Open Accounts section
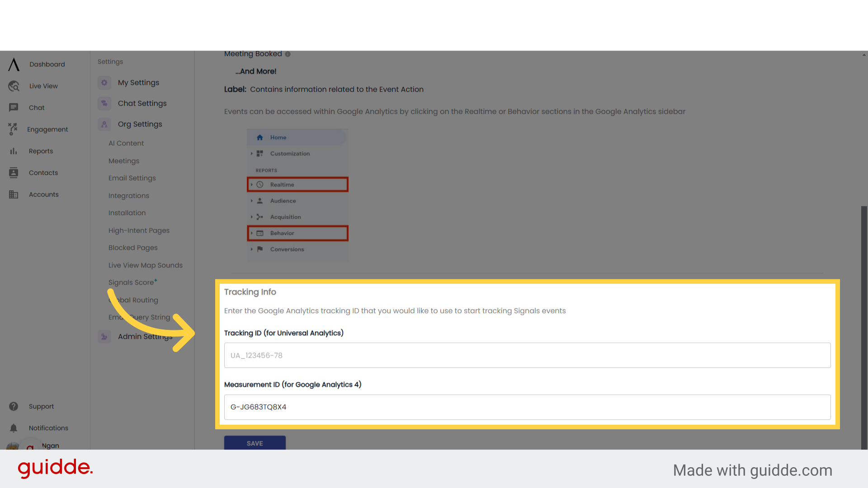868x488 pixels. point(44,194)
